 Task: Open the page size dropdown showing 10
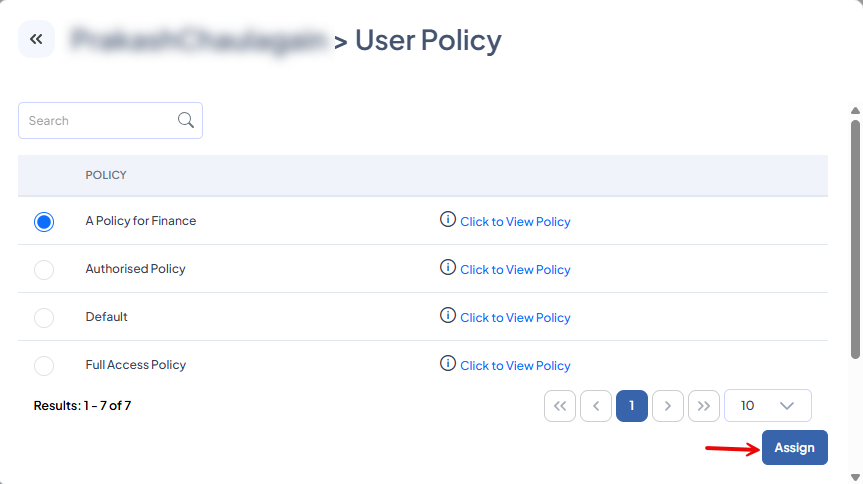pyautogui.click(x=767, y=406)
